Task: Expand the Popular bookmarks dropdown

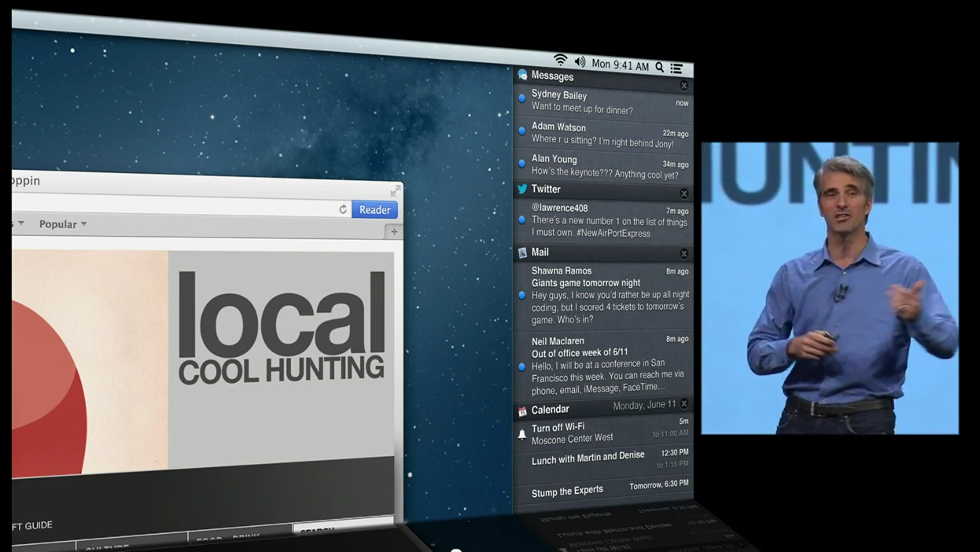Action: (x=63, y=224)
